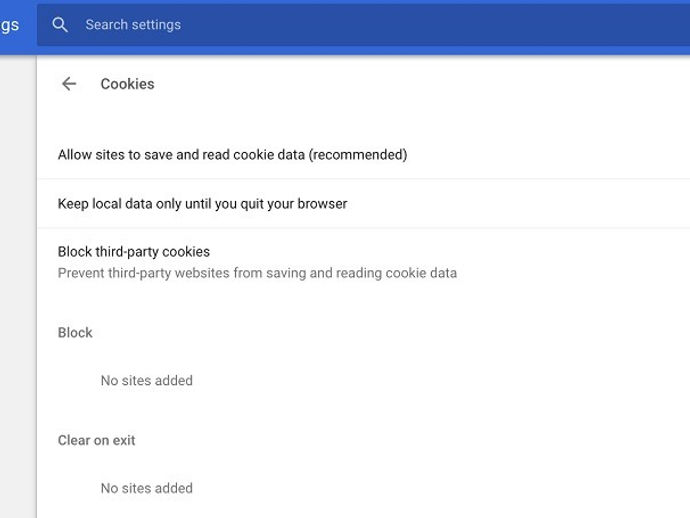This screenshot has height=518, width=690.
Task: Click the Cookies page heading
Action: pos(127,84)
